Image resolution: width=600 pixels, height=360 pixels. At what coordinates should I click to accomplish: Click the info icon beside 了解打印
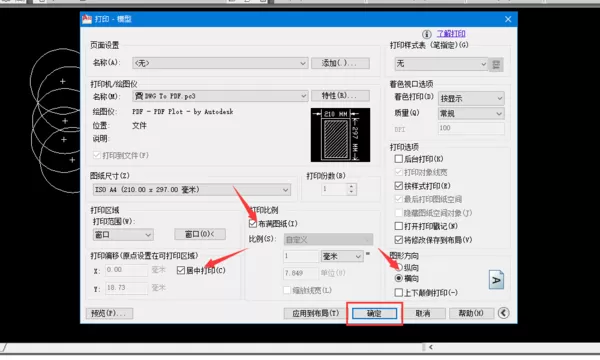tap(427, 34)
